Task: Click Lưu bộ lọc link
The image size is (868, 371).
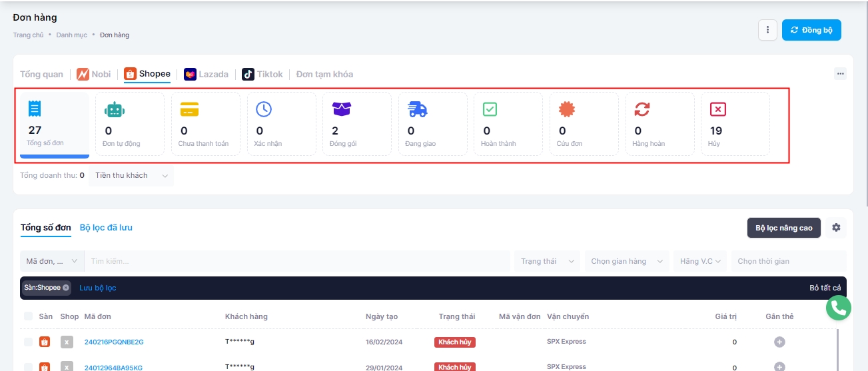Action: click(98, 288)
